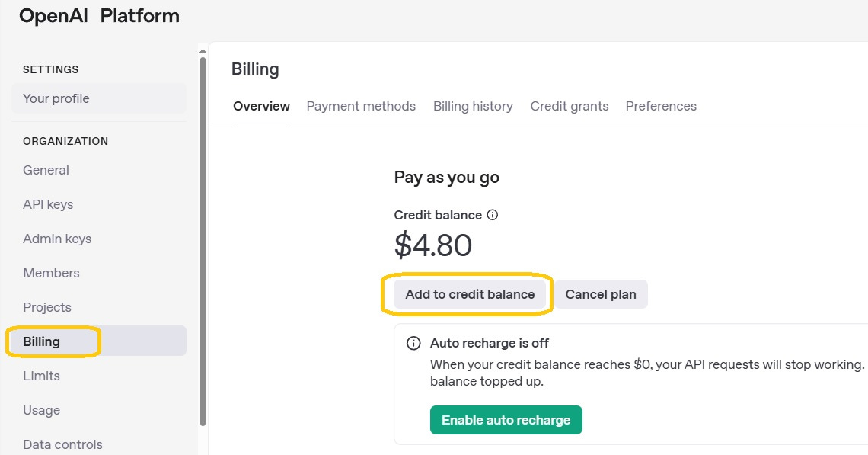The height and width of the screenshot is (455, 868).
Task: Click the Auto recharge info icon
Action: 413,343
